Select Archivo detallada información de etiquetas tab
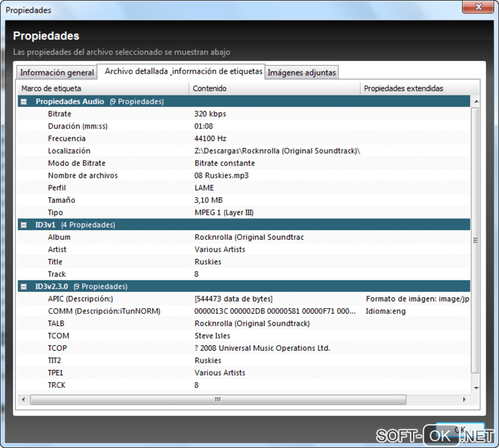This screenshot has height=448, width=499. (181, 71)
